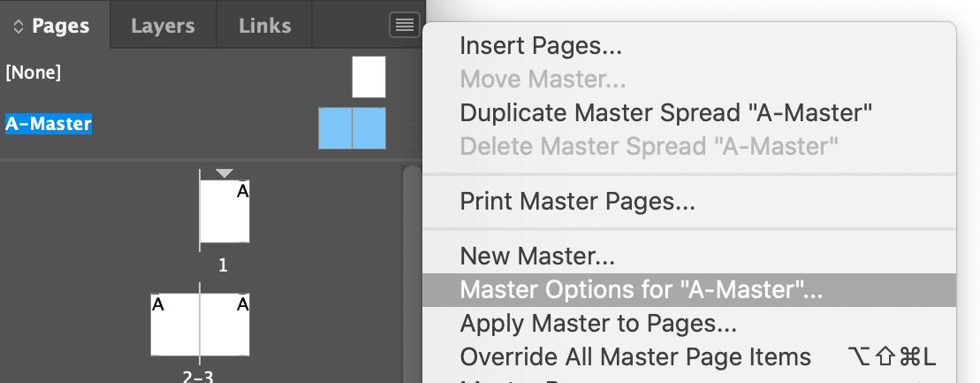
Task: Click the panel collapse arrows beside Pages
Action: pyautogui.click(x=19, y=27)
